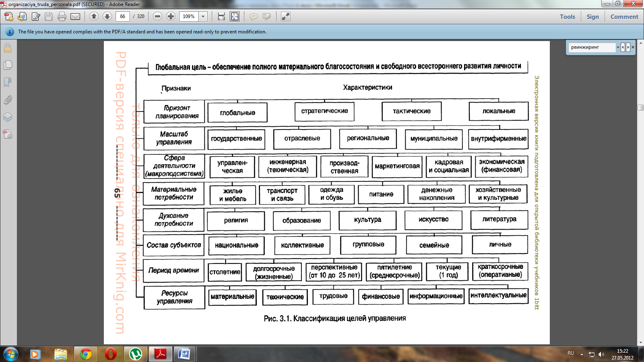Find next search result arrow
Image resolution: width=644 pixels, height=362 pixels.
(x=628, y=47)
